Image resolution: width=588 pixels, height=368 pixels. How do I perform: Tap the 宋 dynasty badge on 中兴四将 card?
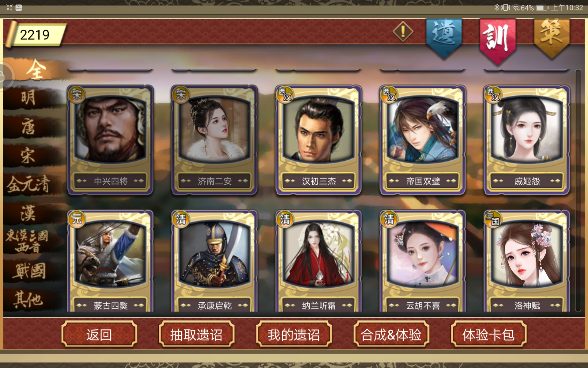click(x=77, y=94)
